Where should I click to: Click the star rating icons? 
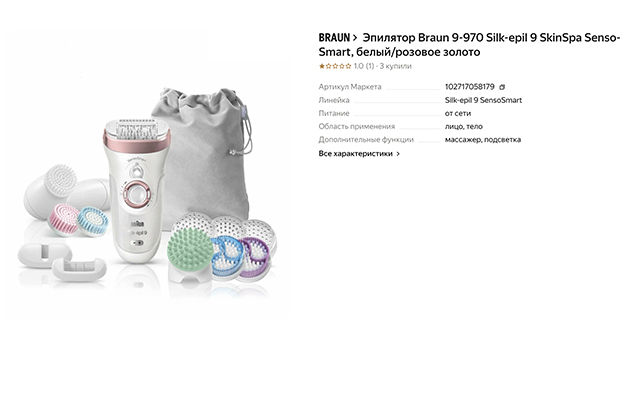point(335,66)
